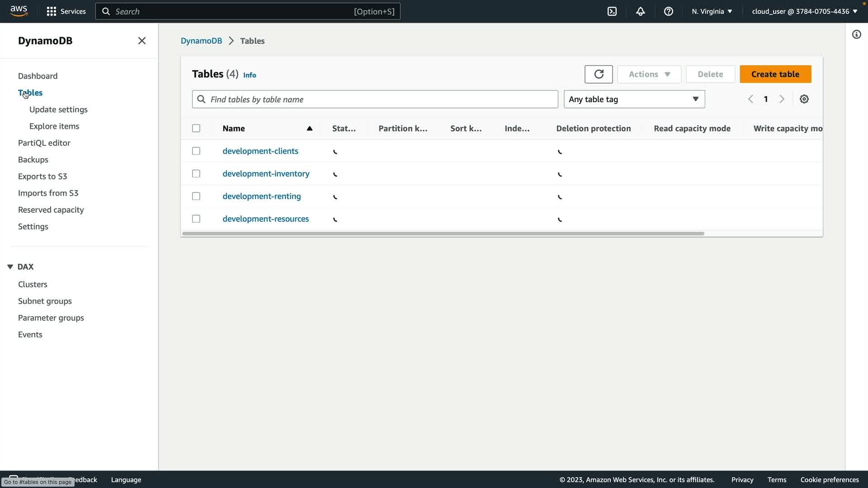Expand the N. Virginia region menu
The width and height of the screenshot is (868, 488).
point(712,11)
